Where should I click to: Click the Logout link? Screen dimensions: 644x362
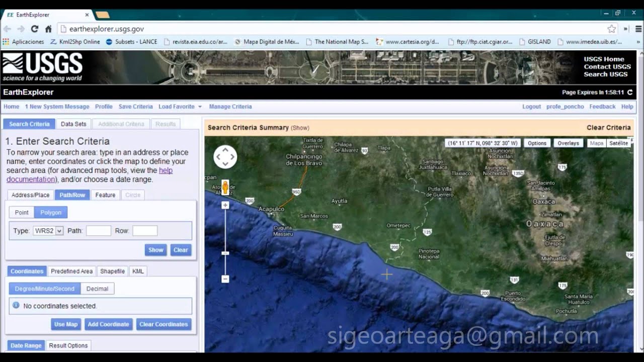point(531,107)
